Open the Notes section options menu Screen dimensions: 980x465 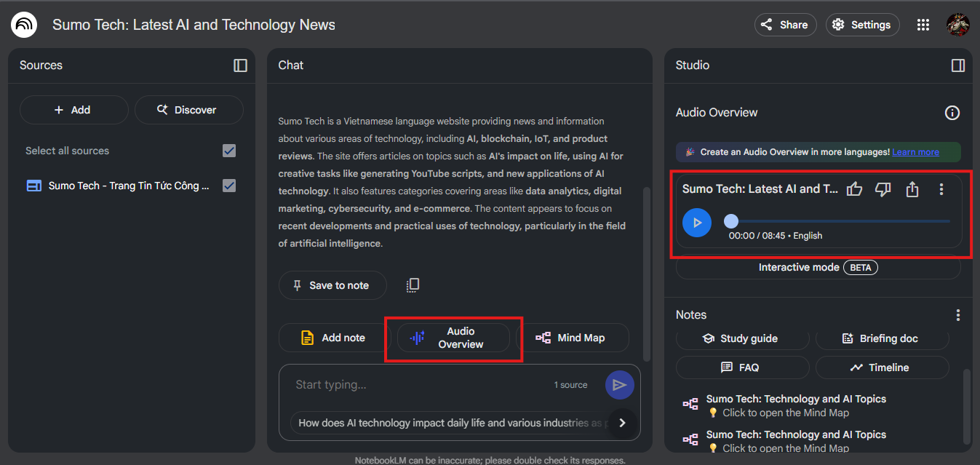point(958,315)
